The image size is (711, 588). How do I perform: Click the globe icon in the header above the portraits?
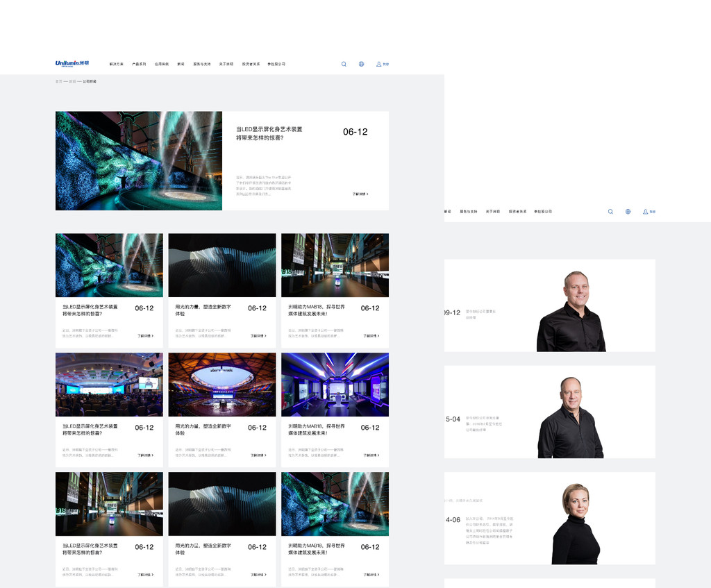[628, 211]
